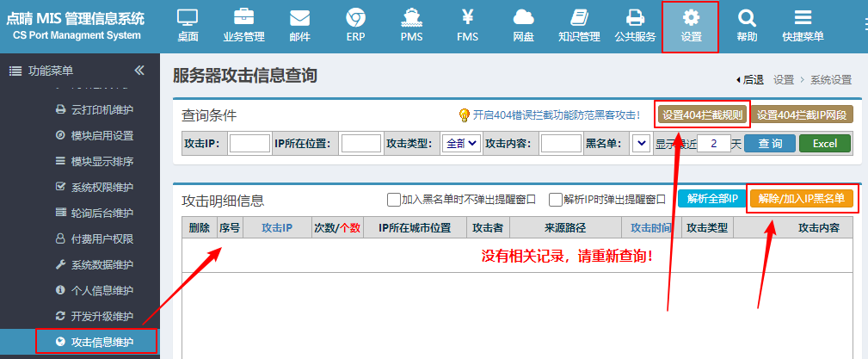This screenshot has height=359, width=868.
Task: Sort by 攻击时间 column header
Action: 651,227
